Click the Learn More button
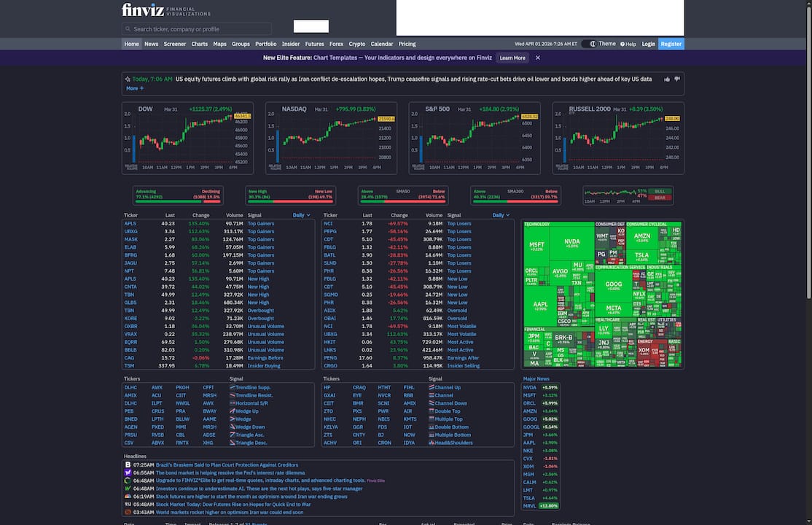812x525 pixels. [x=512, y=58]
